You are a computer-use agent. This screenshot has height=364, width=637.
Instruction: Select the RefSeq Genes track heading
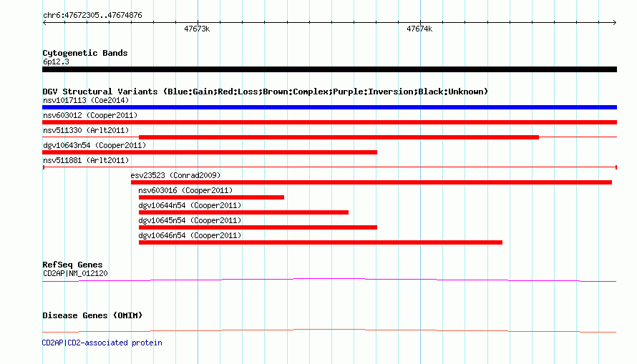(72, 265)
